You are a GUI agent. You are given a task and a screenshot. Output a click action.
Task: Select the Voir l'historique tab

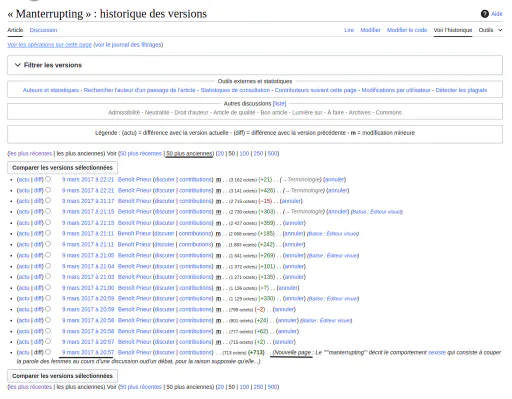453,30
